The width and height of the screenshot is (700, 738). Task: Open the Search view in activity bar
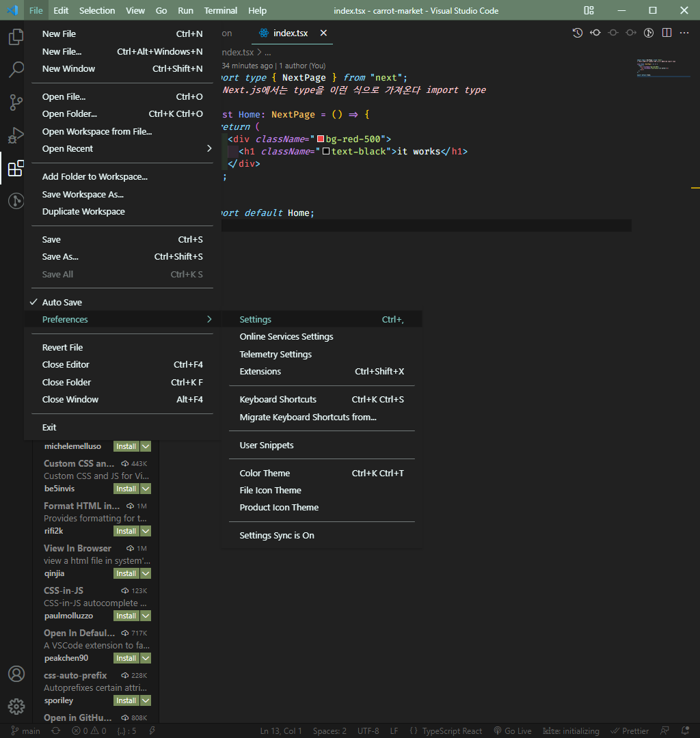pos(16,70)
